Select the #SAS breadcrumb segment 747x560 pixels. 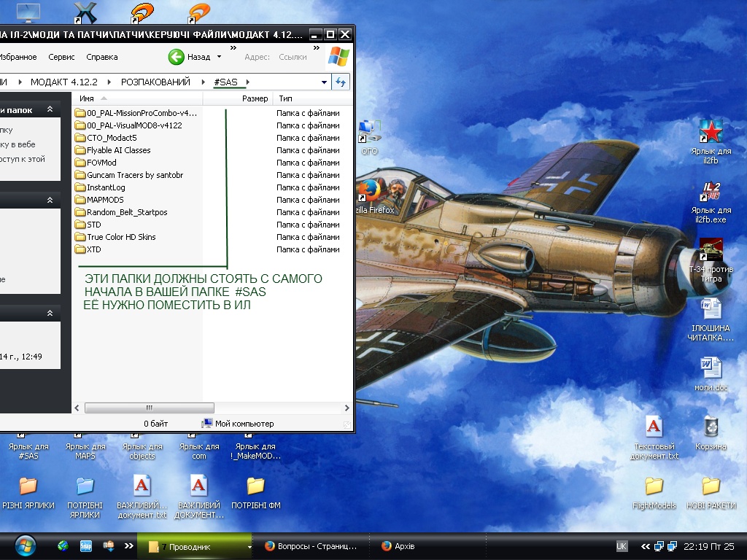[x=226, y=82]
